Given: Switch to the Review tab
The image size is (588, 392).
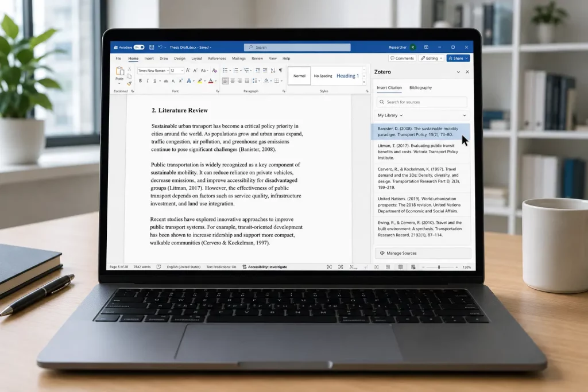Looking at the screenshot, I should click(257, 59).
